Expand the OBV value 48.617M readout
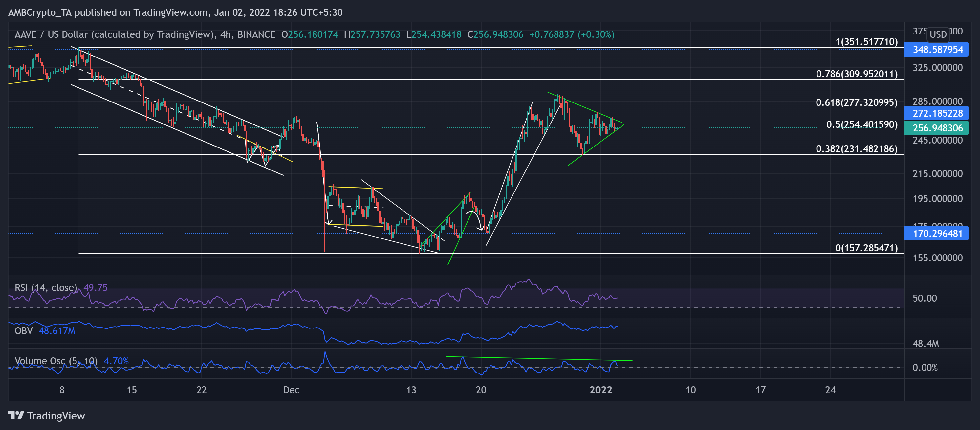This screenshot has width=980, height=430. (57, 331)
